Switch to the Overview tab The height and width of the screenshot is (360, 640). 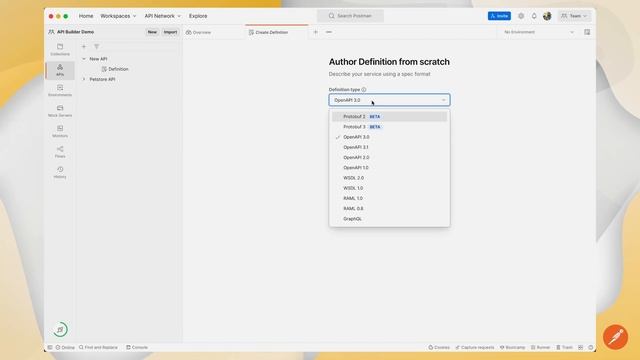[x=198, y=32]
